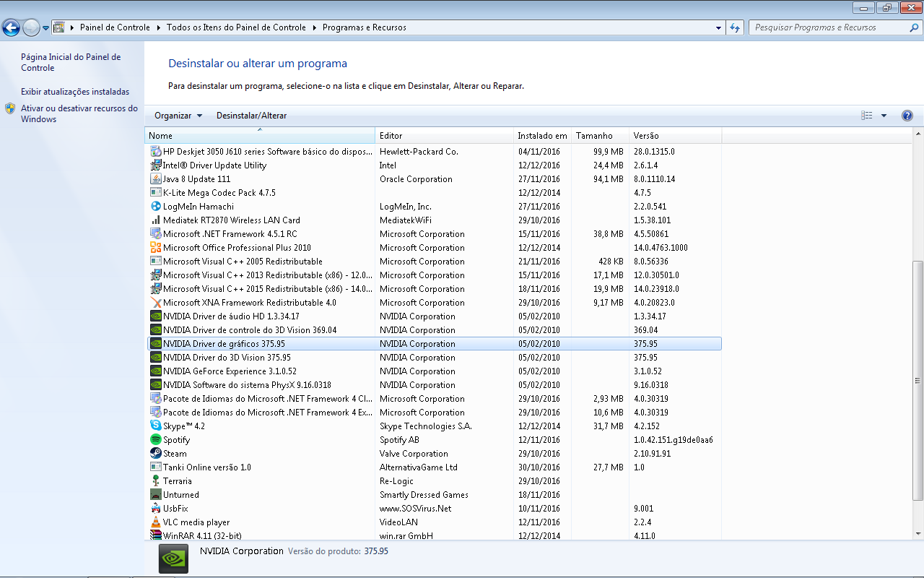Click shield icon next to Ativar ou desativar
Screen dimensions: 924x578
tap(10, 108)
